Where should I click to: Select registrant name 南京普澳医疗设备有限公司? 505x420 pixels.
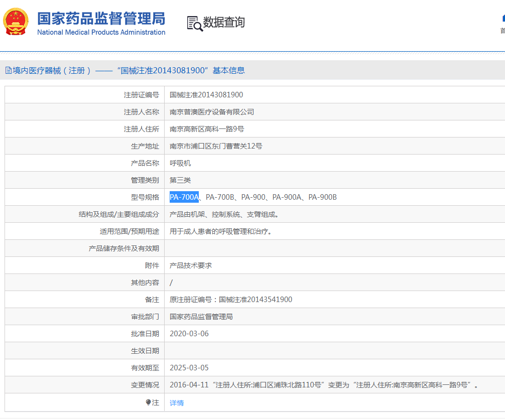pos(212,112)
